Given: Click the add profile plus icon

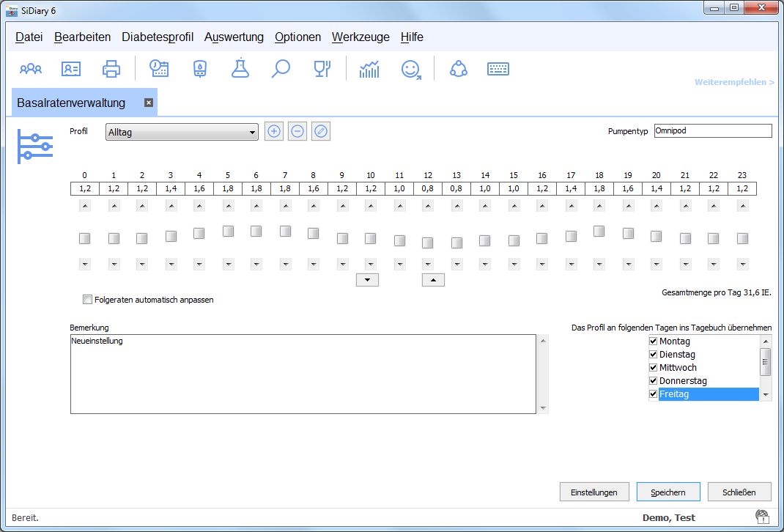Looking at the screenshot, I should [x=274, y=132].
